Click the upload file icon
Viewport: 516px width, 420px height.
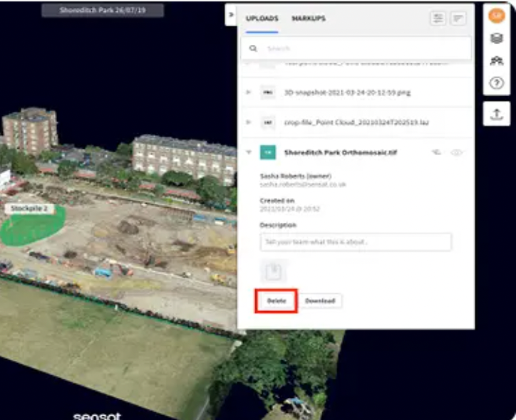[x=497, y=114]
